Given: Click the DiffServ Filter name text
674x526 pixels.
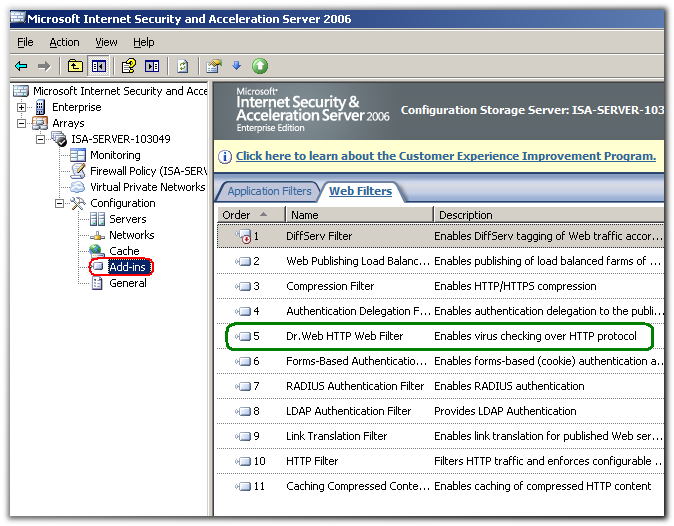Looking at the screenshot, I should (x=319, y=236).
